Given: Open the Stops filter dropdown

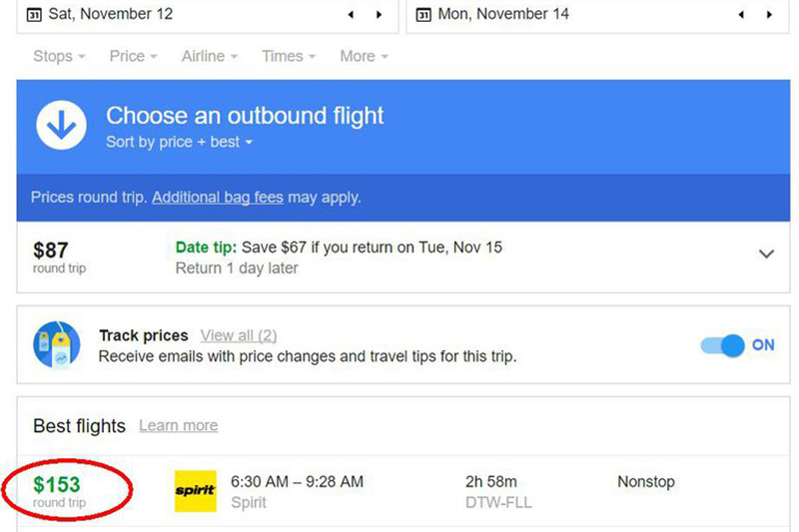Looking at the screenshot, I should tap(59, 57).
